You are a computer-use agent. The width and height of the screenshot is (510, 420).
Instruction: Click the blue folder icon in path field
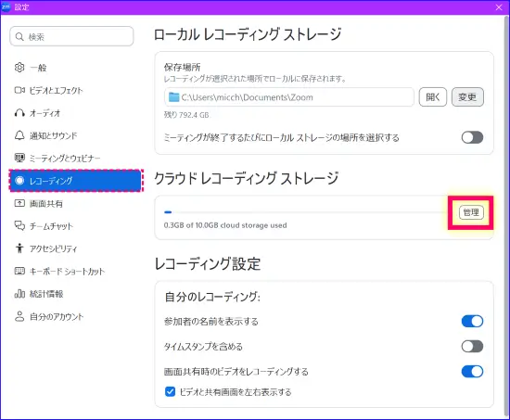(x=174, y=97)
